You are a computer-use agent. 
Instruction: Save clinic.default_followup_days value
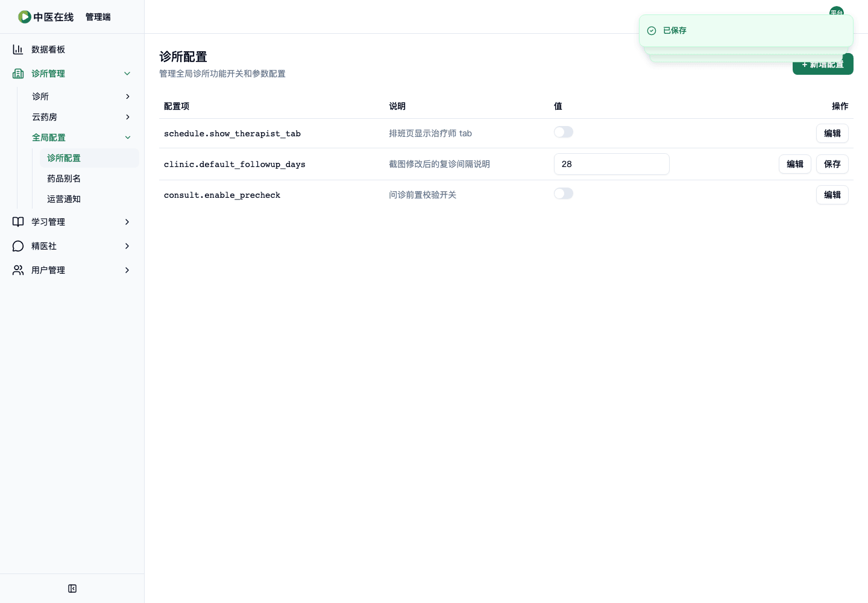(x=832, y=164)
